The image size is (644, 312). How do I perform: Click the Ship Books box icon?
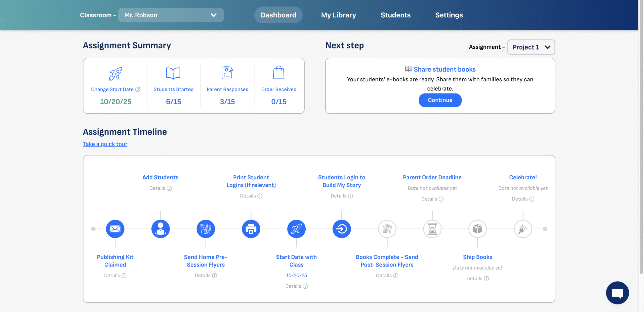coord(477,229)
